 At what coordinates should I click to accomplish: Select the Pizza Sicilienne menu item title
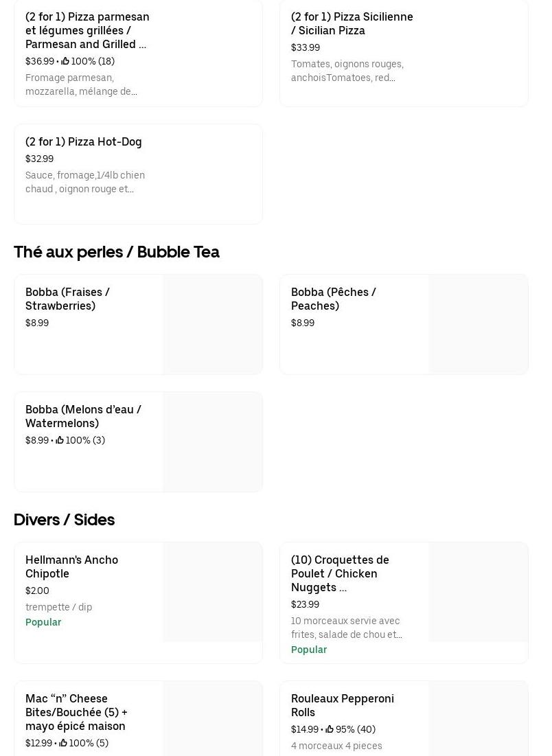pos(352,23)
